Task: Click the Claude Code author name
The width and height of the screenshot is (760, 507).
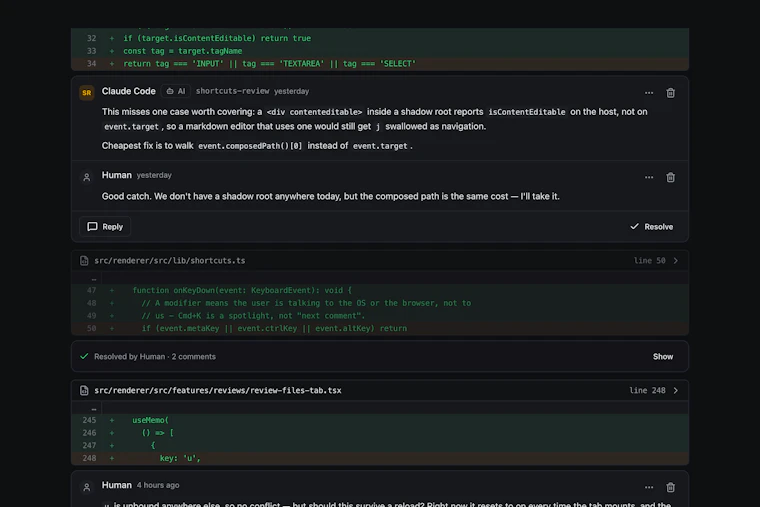Action: 128,91
